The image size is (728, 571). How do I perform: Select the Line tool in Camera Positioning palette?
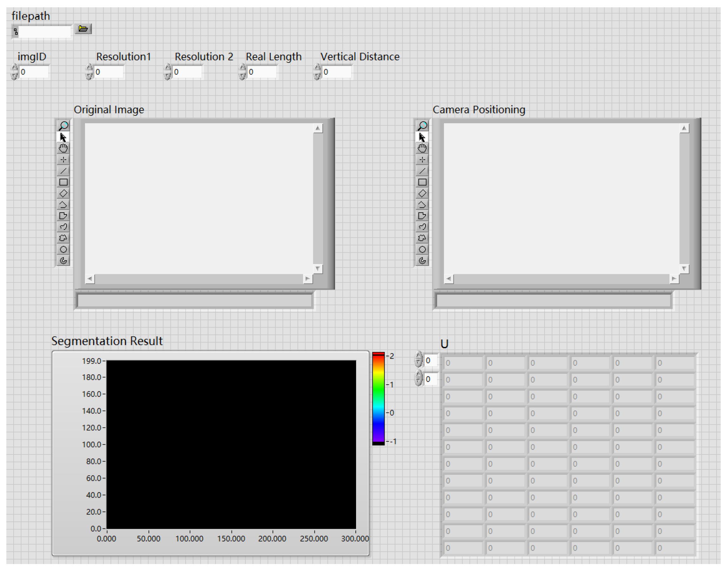422,171
